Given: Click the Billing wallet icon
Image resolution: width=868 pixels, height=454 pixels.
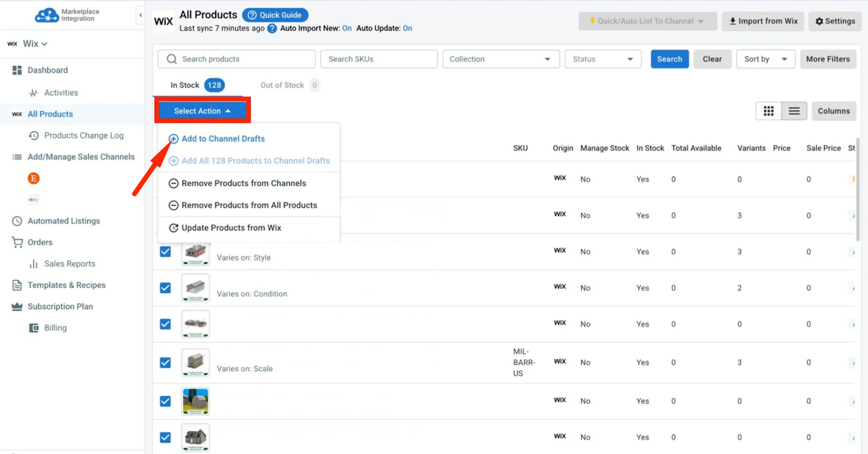Looking at the screenshot, I should click(34, 328).
